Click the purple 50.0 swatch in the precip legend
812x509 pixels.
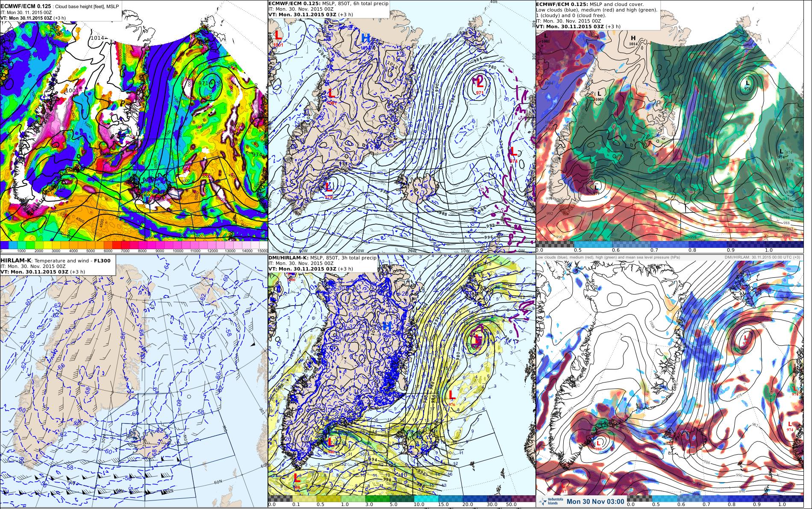(523, 498)
